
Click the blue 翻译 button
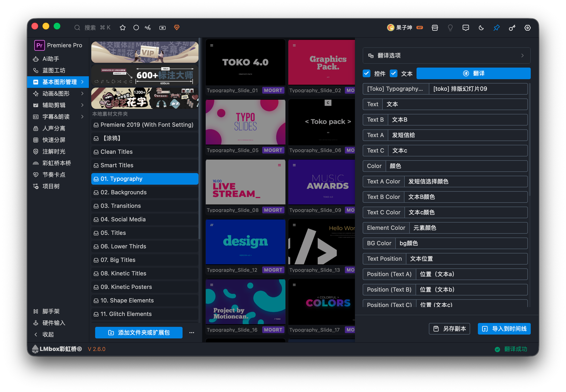pyautogui.click(x=473, y=73)
